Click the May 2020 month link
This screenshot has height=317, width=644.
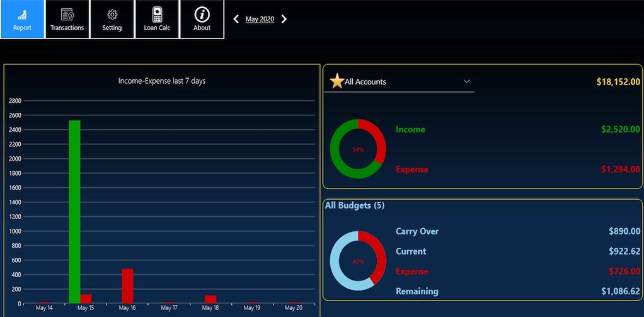pyautogui.click(x=260, y=19)
